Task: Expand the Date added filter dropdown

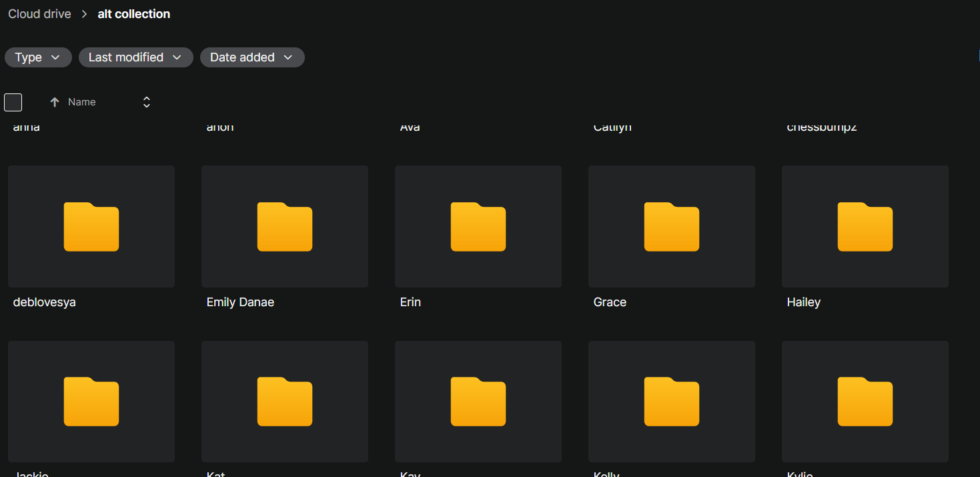Action: (x=252, y=57)
